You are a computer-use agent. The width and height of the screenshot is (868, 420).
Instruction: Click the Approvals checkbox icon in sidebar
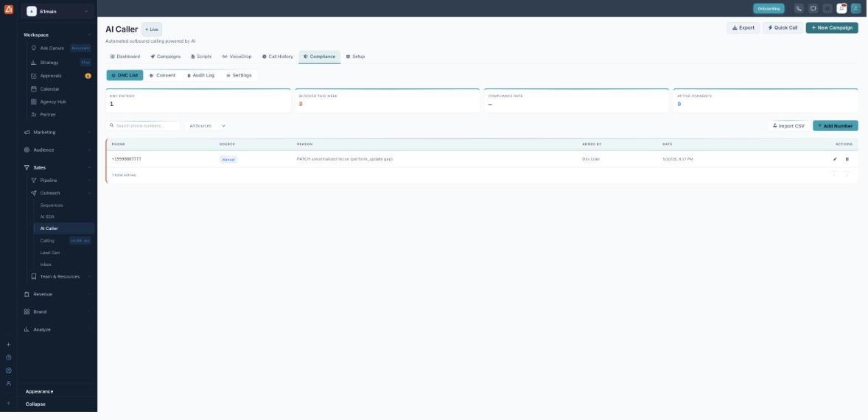click(x=34, y=76)
